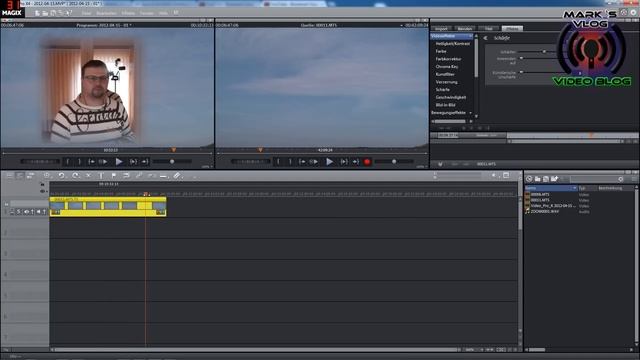Adjust the Schärfen slider handle
Image resolution: width=640 pixels, height=360 pixels.
pos(544,52)
